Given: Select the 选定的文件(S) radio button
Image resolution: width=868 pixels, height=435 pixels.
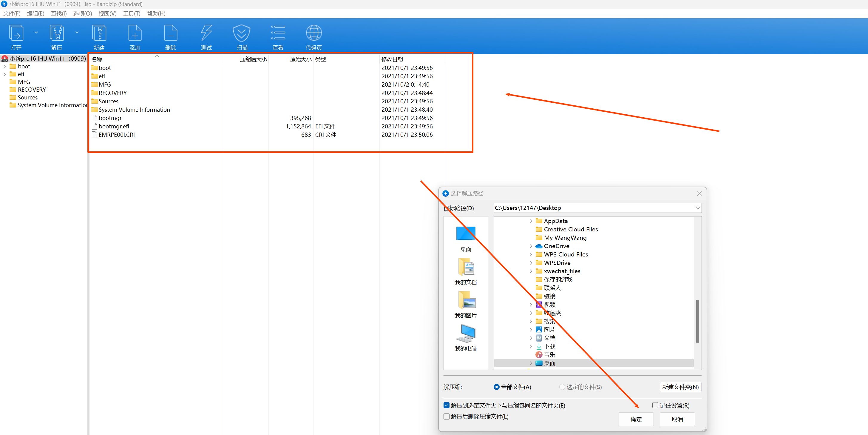Looking at the screenshot, I should click(x=562, y=387).
